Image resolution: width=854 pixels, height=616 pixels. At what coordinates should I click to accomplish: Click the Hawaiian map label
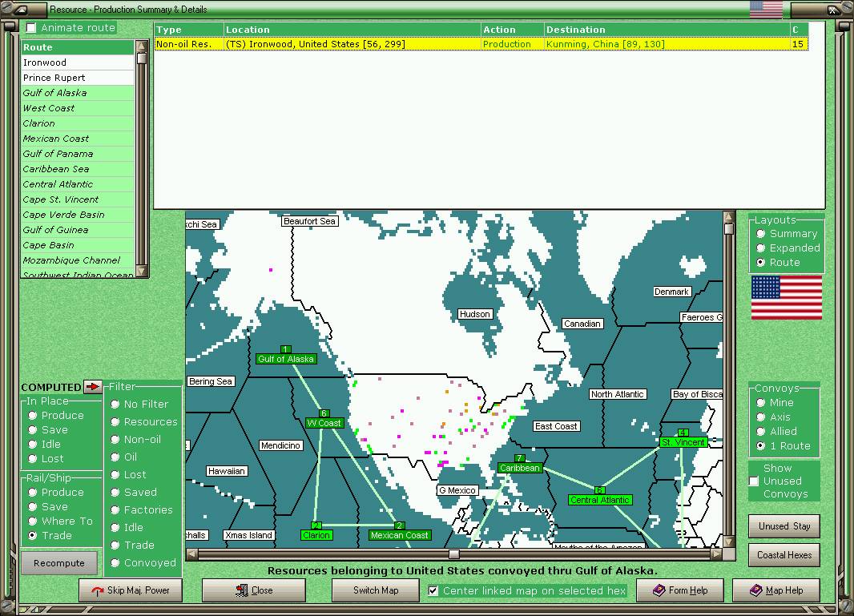click(227, 470)
